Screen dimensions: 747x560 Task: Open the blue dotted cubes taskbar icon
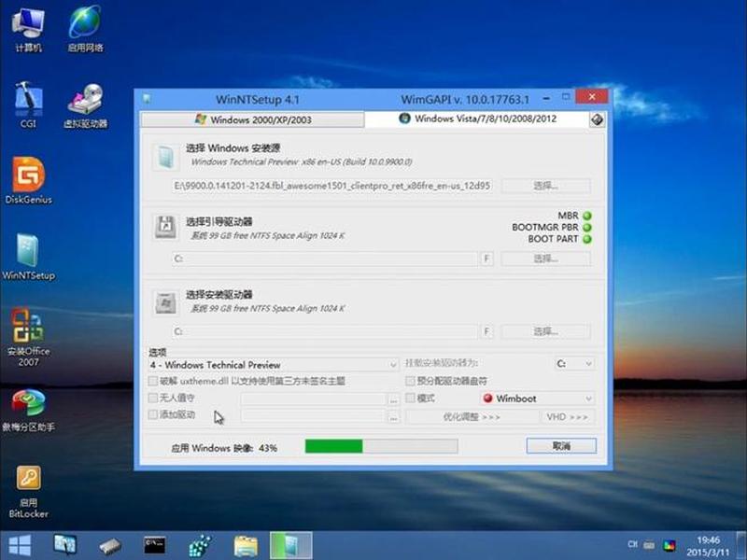click(x=200, y=546)
